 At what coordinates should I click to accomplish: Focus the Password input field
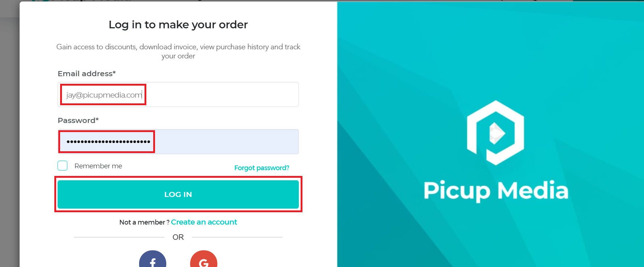click(x=178, y=142)
